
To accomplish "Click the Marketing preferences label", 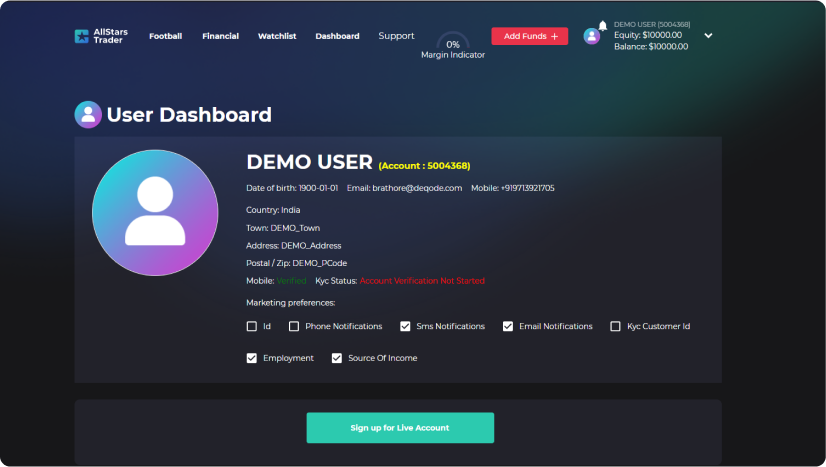I will [290, 303].
